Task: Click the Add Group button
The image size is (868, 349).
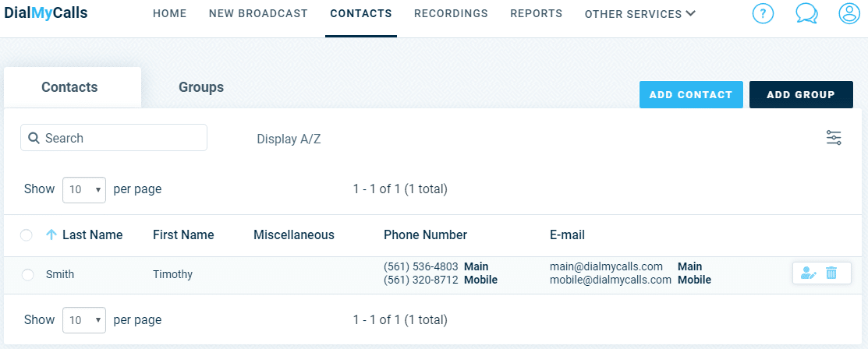Action: coord(801,94)
